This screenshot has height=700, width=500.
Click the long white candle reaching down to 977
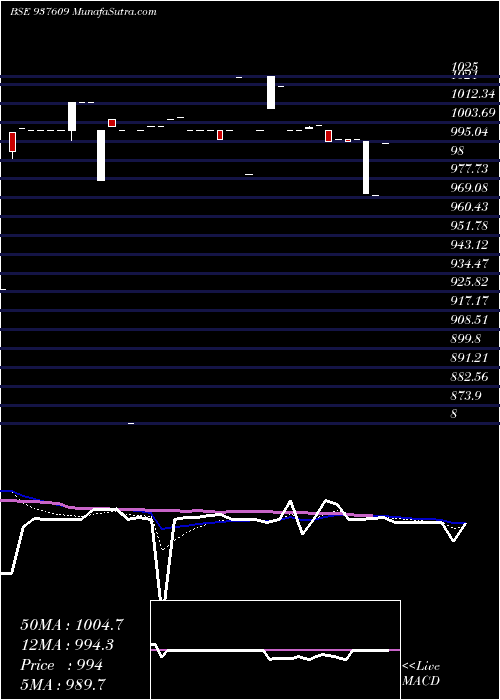[x=101, y=155]
